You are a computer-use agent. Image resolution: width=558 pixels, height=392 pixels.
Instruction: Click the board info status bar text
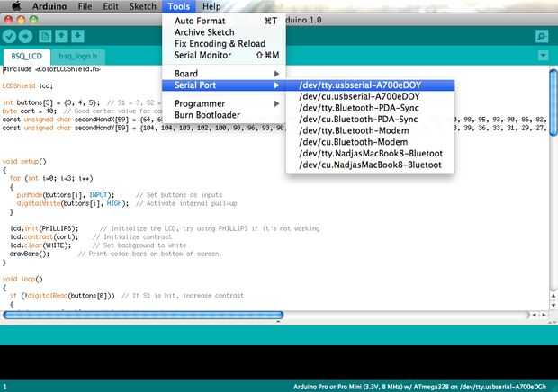pos(419,387)
